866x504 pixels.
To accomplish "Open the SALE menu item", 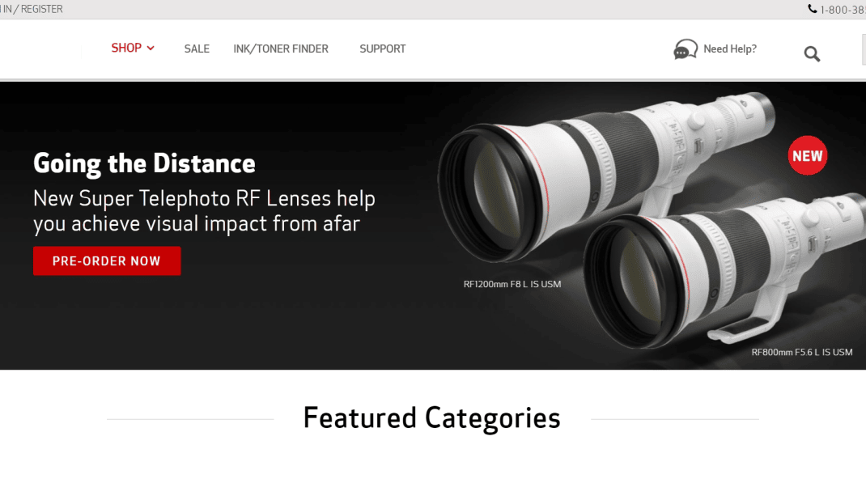I will (197, 49).
